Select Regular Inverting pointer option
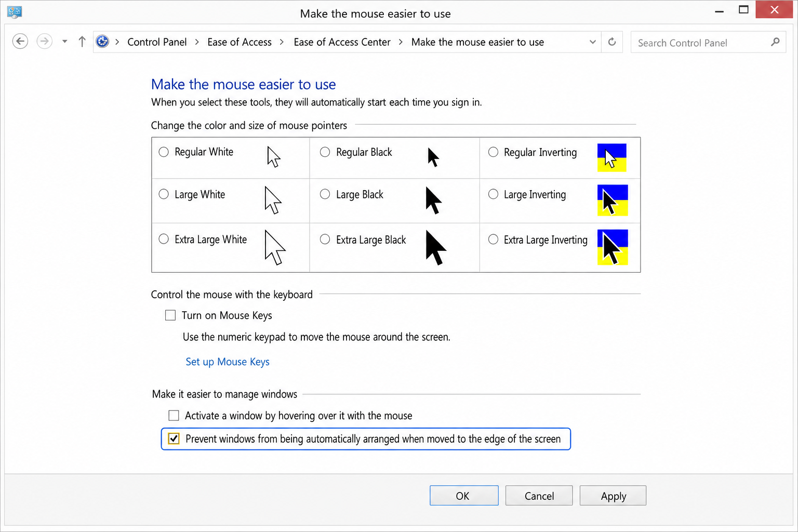 coord(493,152)
